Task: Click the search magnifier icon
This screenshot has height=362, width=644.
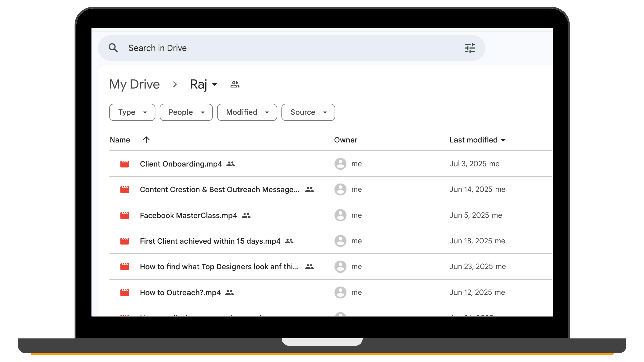Action: pyautogui.click(x=113, y=48)
